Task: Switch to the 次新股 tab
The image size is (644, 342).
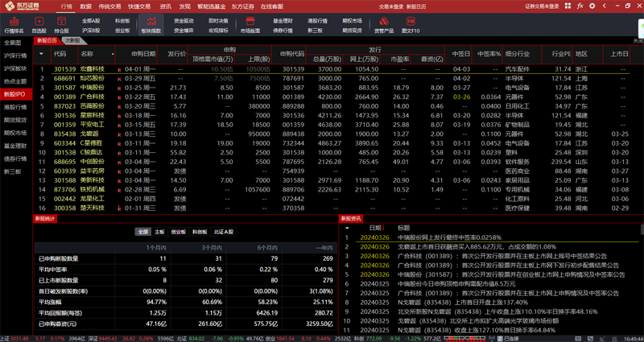Action: (74, 40)
